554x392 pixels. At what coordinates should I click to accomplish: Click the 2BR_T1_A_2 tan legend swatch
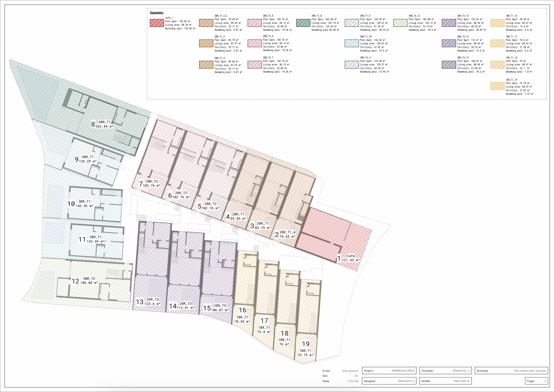tap(206, 23)
